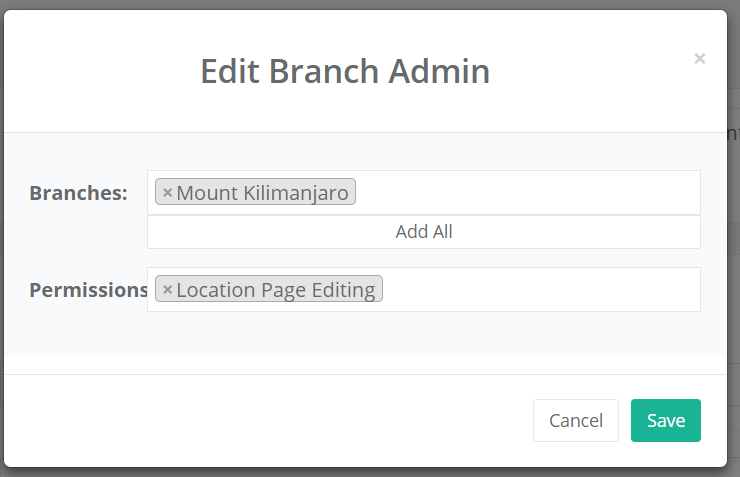Open the Branches multi-select field

pos(424,192)
